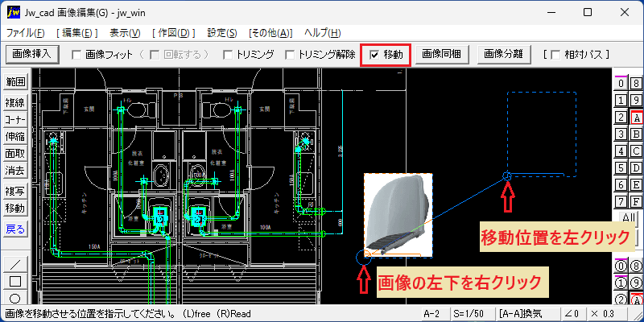Select layer 0 square button
This screenshot has height=322, width=644.
621,84
